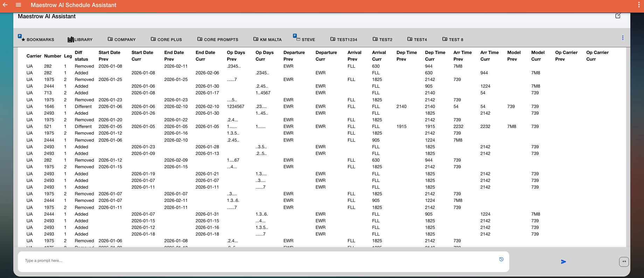The image size is (644, 278).
Task: Select the TEST4 tab
Action: (x=417, y=40)
